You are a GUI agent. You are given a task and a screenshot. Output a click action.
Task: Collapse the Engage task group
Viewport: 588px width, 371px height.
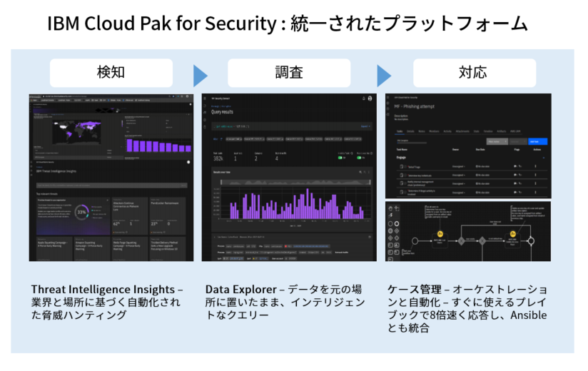[543, 158]
